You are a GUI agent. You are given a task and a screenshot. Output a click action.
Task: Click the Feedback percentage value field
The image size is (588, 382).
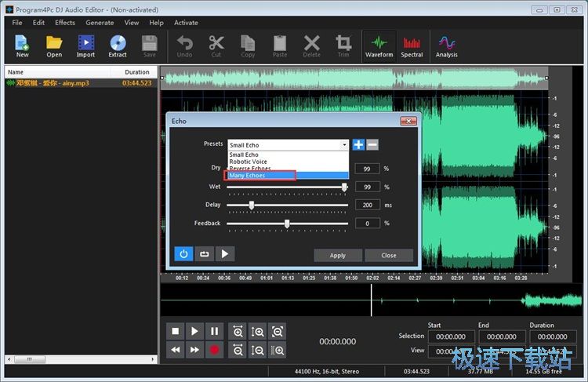[368, 224]
